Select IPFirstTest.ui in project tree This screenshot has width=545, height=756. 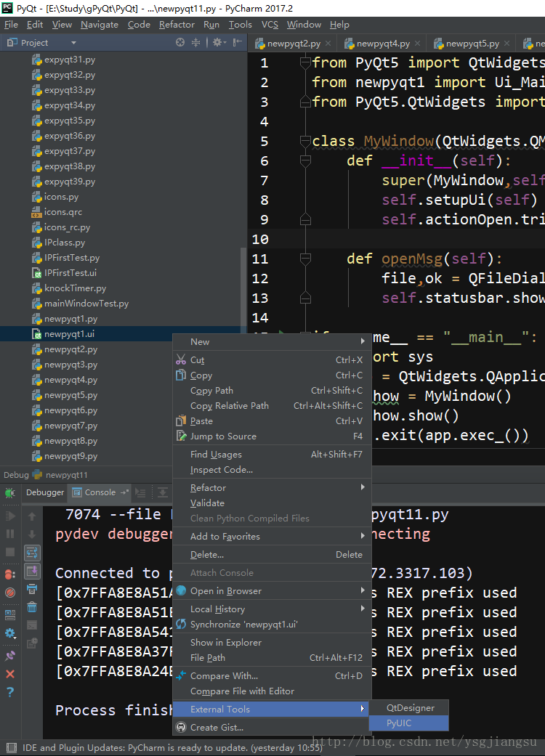(70, 273)
